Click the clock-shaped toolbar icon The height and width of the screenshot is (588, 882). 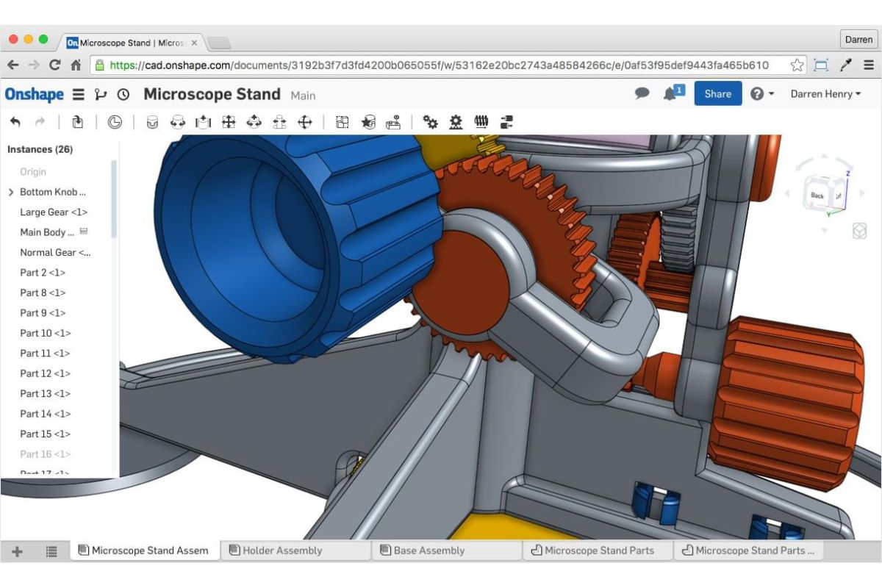[x=115, y=122]
